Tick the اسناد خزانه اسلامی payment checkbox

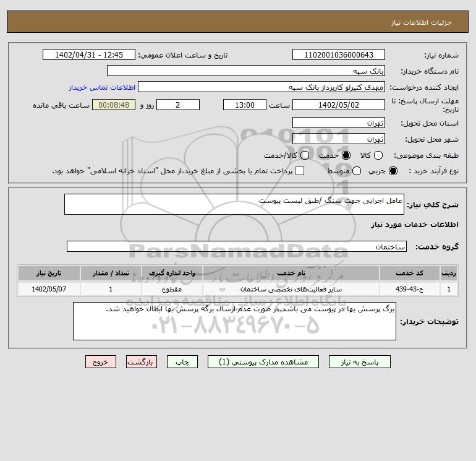tap(300, 171)
